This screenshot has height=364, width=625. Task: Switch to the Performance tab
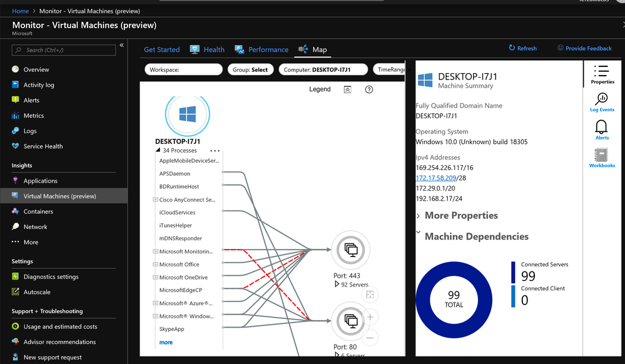(x=262, y=49)
